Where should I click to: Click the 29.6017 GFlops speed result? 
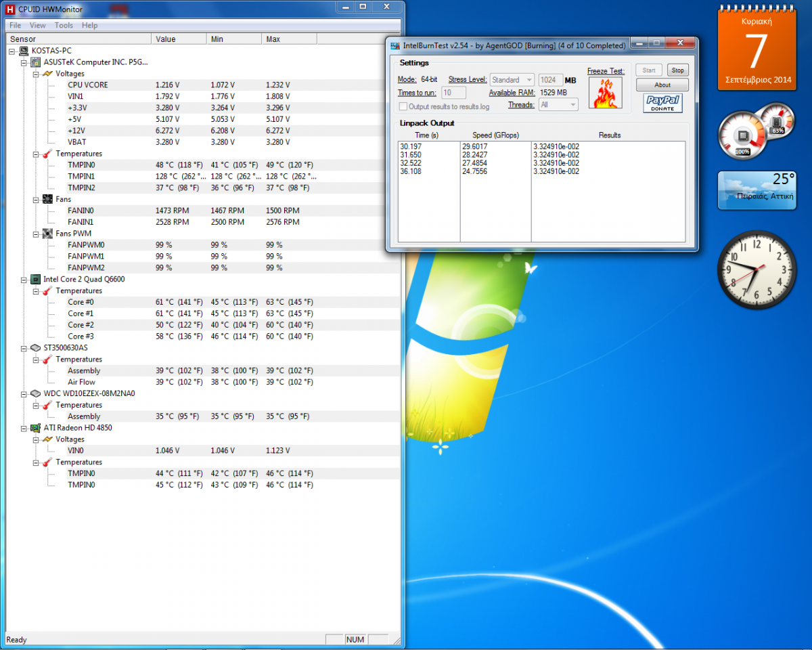coord(475,146)
